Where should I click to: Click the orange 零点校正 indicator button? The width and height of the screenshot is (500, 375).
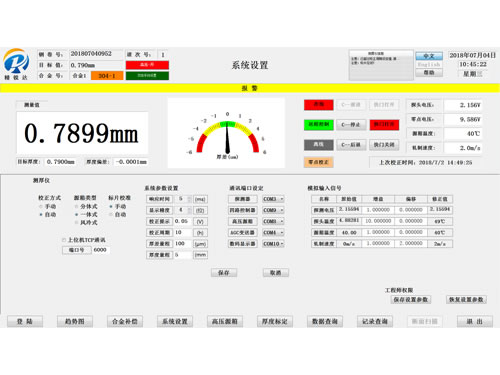318,162
